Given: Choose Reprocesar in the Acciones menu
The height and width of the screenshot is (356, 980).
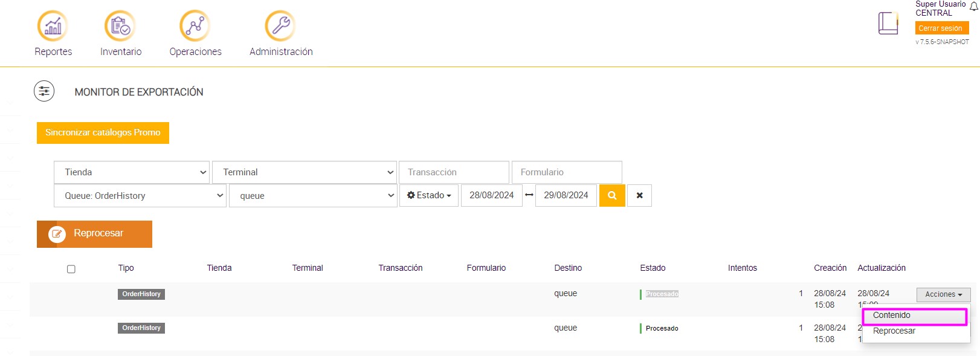Looking at the screenshot, I should pos(894,331).
